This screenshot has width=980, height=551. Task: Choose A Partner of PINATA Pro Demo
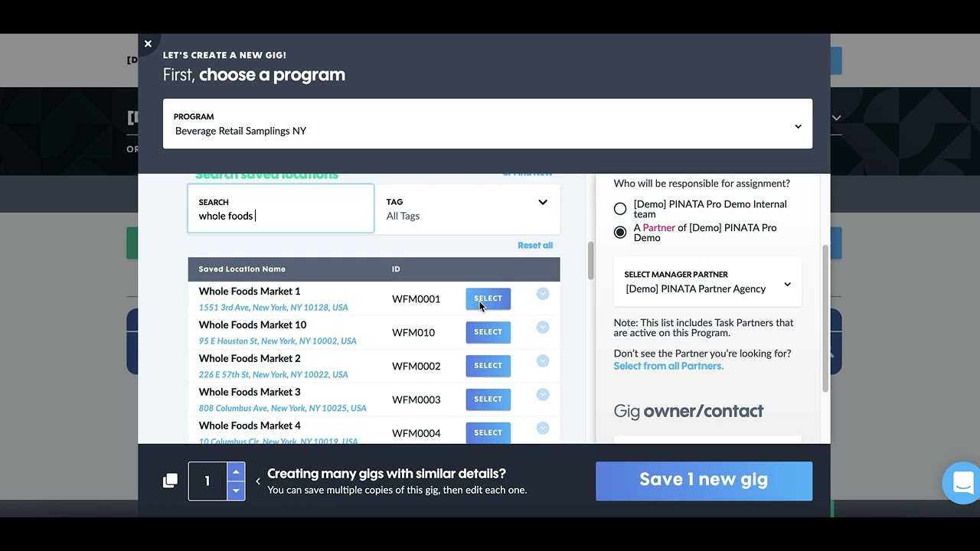coord(620,233)
